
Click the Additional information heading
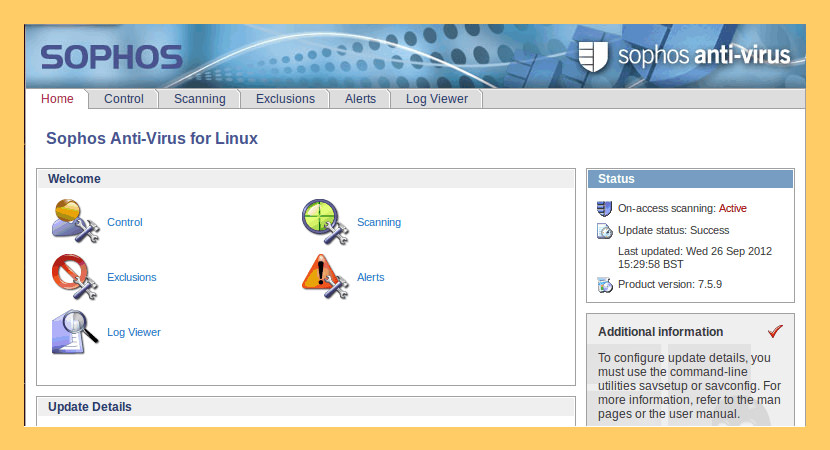coord(661,332)
